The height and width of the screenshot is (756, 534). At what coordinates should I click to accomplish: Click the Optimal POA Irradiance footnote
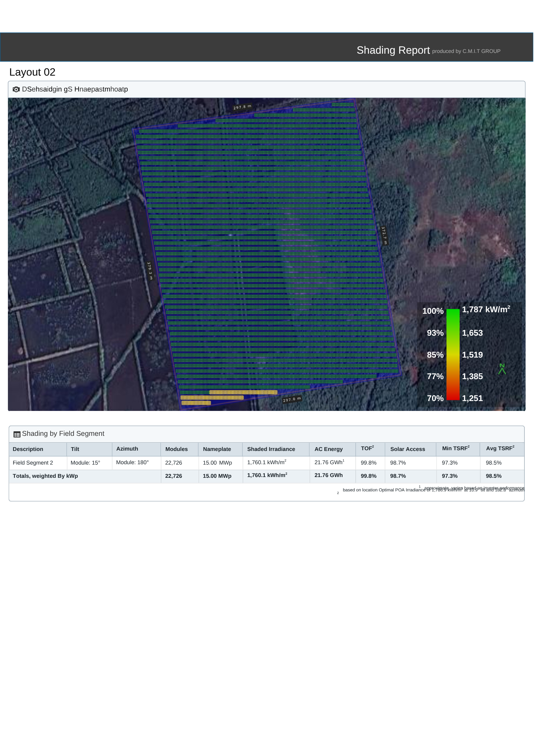pyautogui.click(x=434, y=490)
